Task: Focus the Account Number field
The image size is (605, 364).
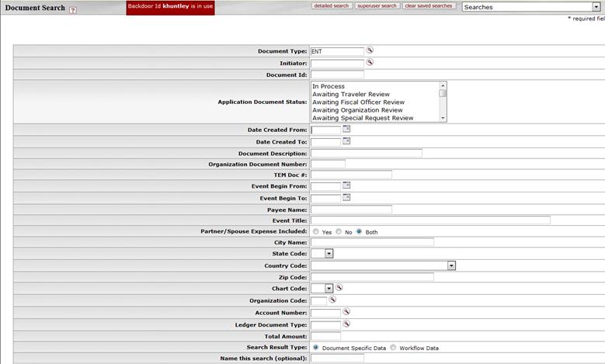Action: 325,313
